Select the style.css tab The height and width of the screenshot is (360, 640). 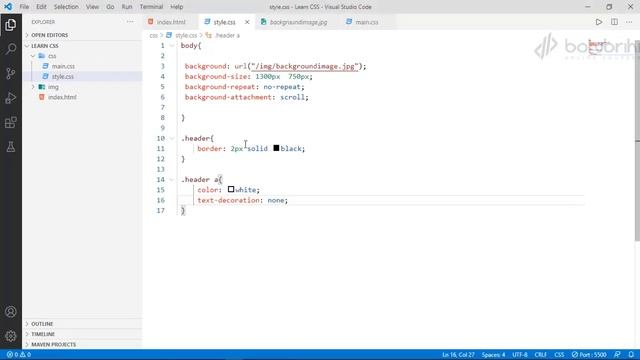[224, 22]
